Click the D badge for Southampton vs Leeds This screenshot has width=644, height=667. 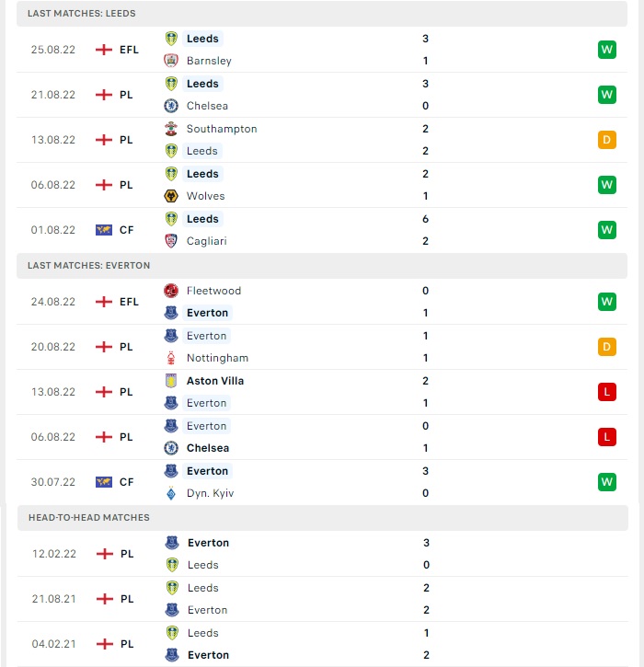click(x=606, y=140)
